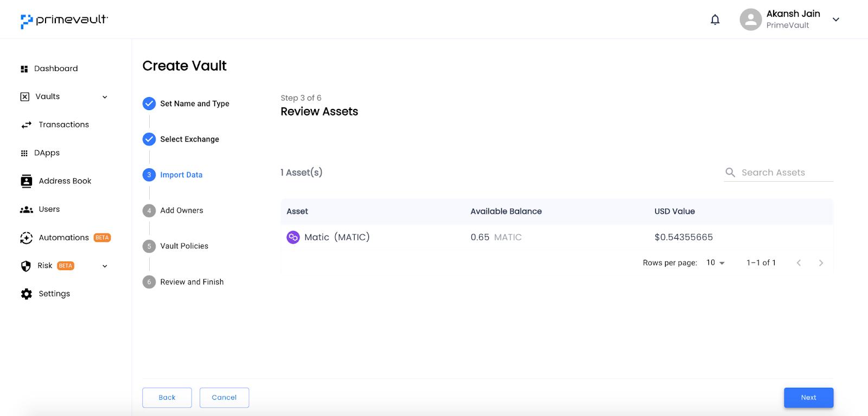This screenshot has width=868, height=416.
Task: Click the Transactions arrows icon
Action: [x=27, y=125]
